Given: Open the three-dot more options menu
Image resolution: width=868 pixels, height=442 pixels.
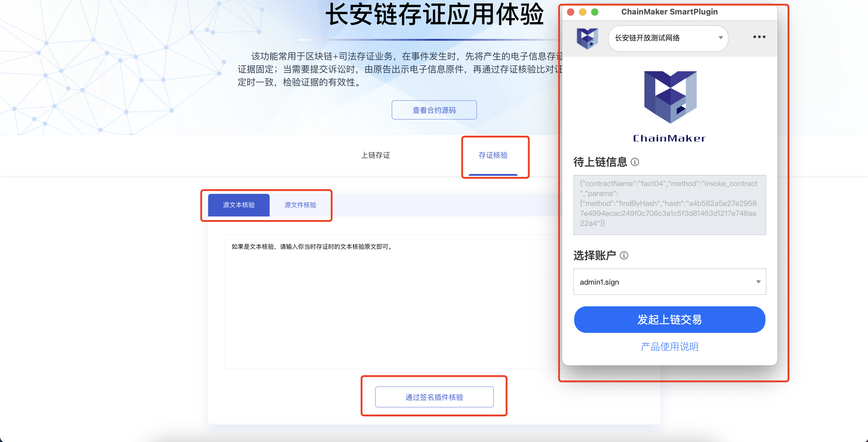Looking at the screenshot, I should 759,37.
